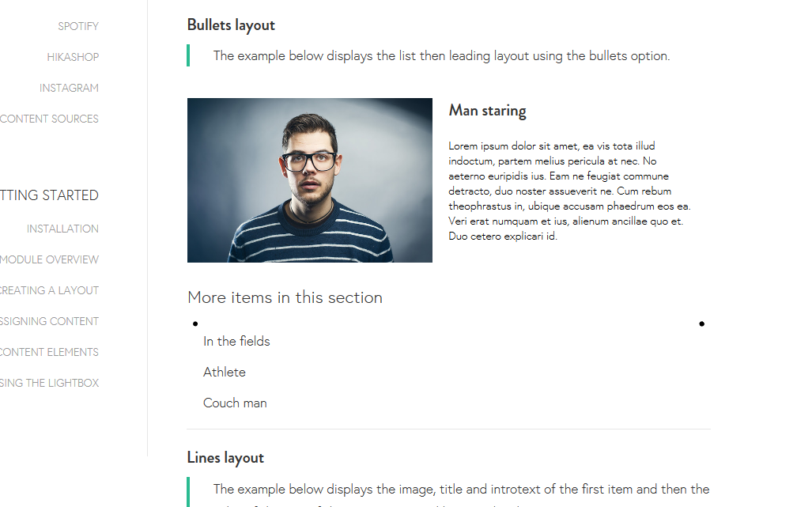Viewport: 812px width, 507px height.
Task: Click the Bullets layout heading
Action: [x=231, y=25]
